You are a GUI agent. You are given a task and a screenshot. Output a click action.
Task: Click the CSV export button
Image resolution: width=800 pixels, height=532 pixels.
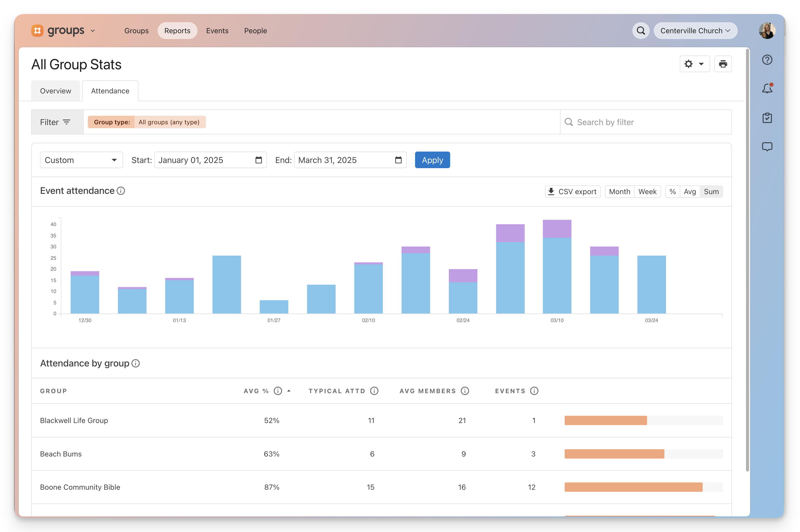click(x=572, y=192)
